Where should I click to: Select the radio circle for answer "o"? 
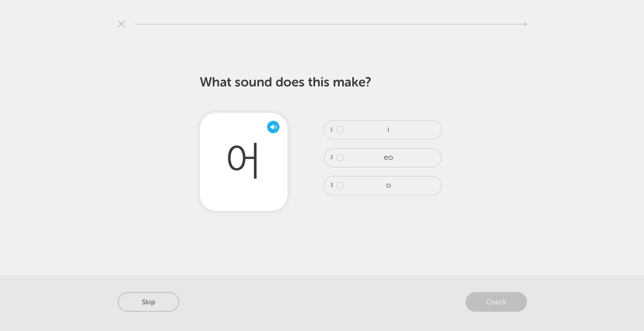[340, 185]
